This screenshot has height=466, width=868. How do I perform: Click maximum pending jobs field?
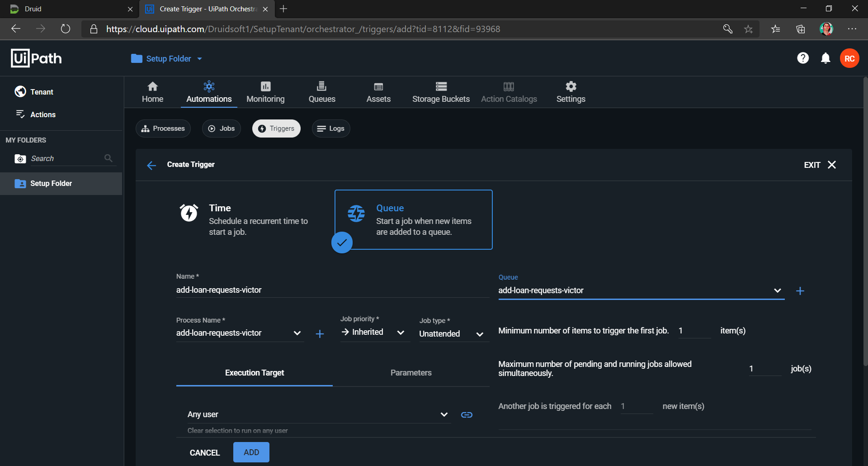(x=765, y=369)
